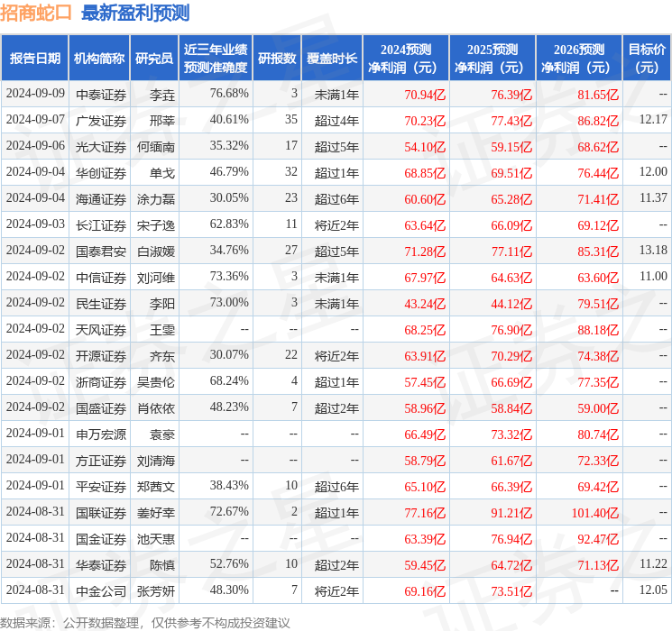The width and height of the screenshot is (672, 631).
Task: Select the 中信证券 institution cell
Action: coord(101,278)
